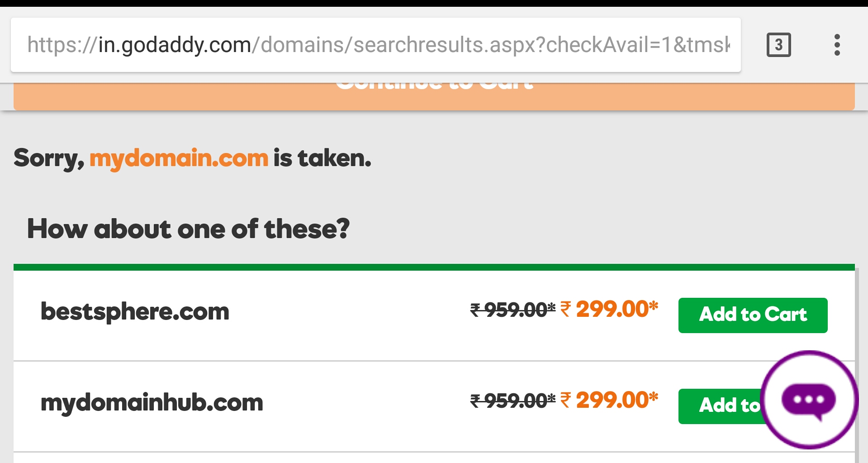Screen dimensions: 868x463
Task: Tap the 'is taken' message text
Action: pos(322,158)
